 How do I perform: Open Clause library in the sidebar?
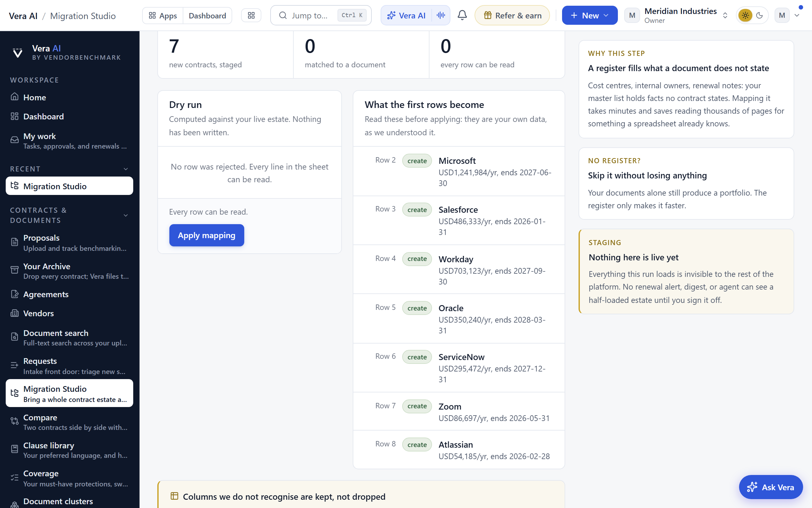pos(69,450)
